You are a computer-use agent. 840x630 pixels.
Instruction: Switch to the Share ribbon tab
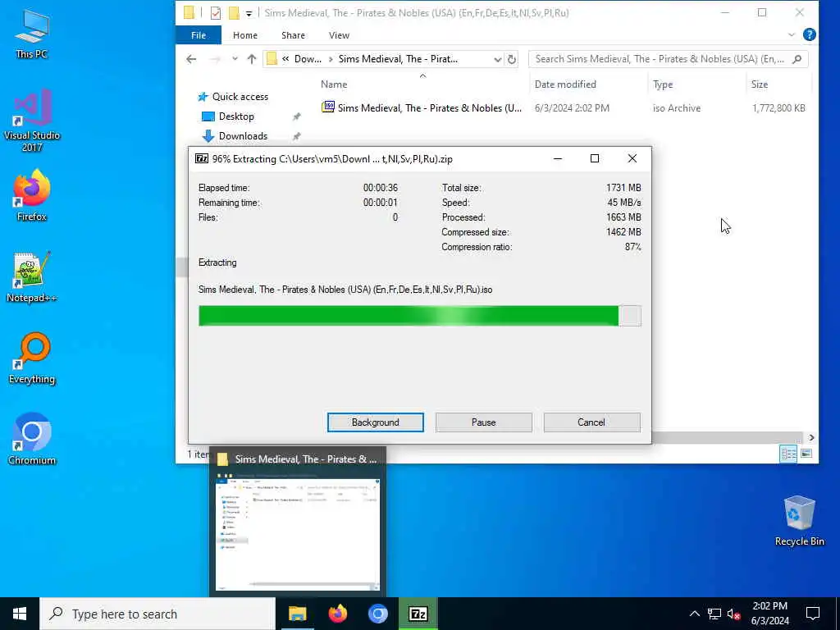pos(293,35)
